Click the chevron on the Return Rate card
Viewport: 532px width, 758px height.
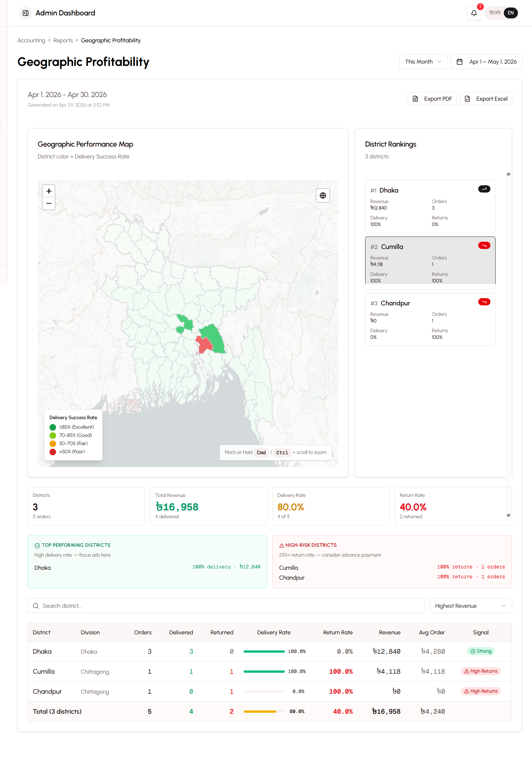pos(509,515)
